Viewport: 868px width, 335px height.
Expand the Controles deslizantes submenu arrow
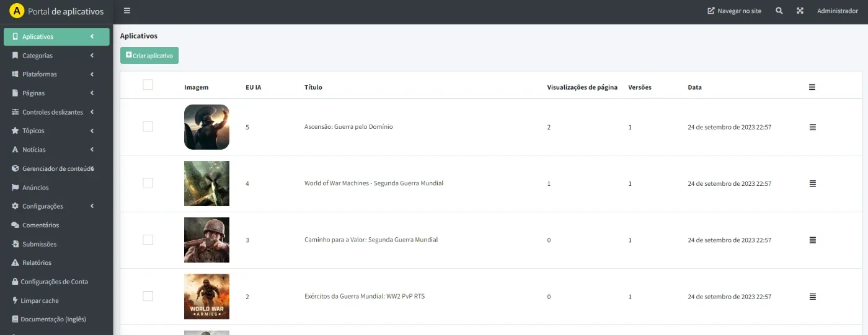pos(92,112)
